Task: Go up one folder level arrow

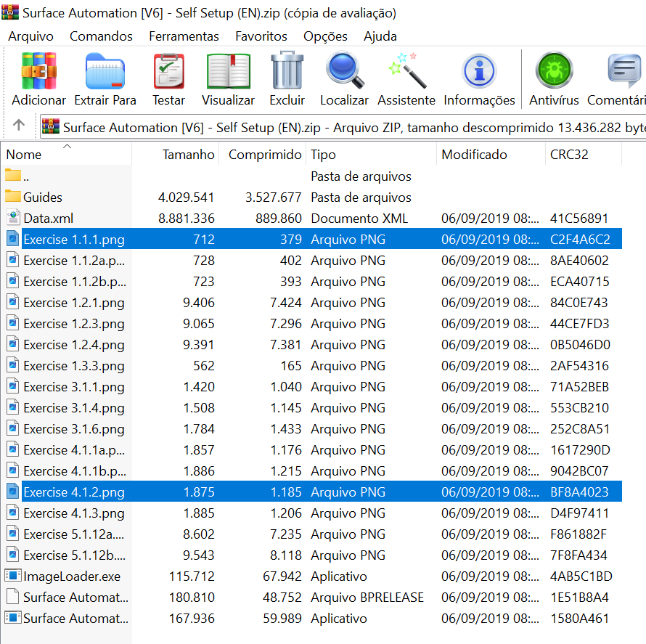Action: pyautogui.click(x=20, y=125)
